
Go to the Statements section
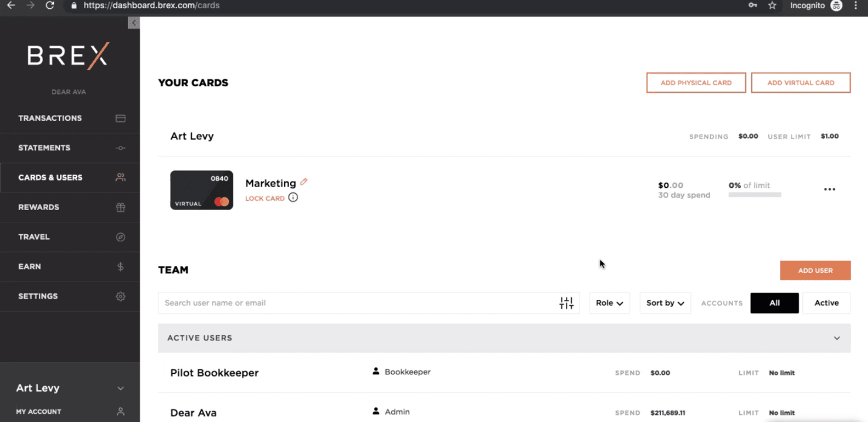(x=44, y=148)
